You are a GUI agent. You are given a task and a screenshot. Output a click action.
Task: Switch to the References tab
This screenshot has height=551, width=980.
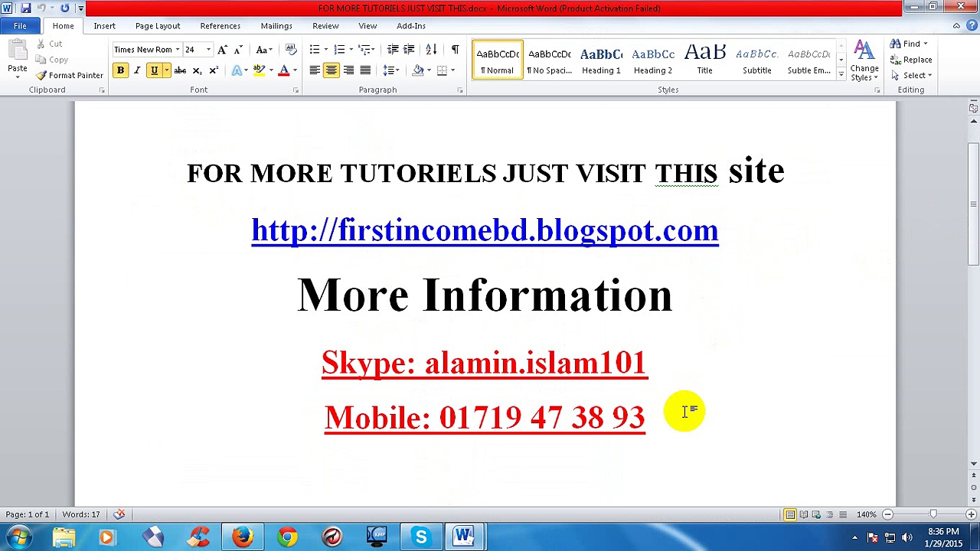point(220,26)
